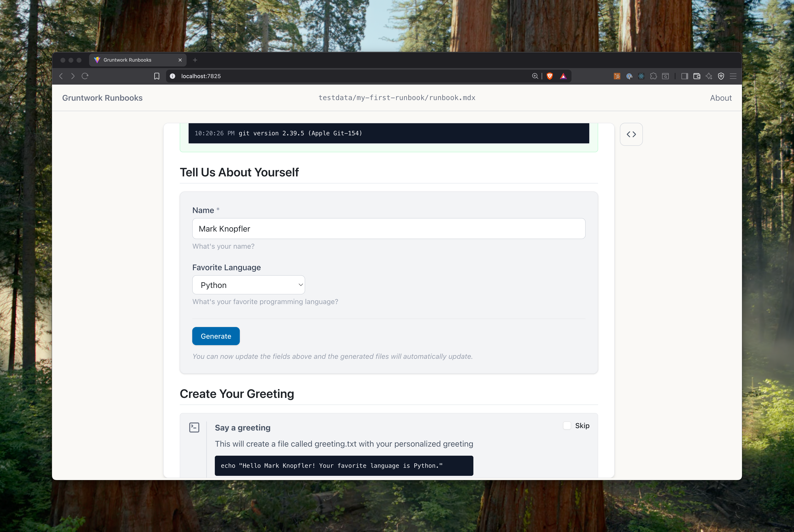Open the Brave Wallet icon
794x532 pixels.
pos(697,76)
